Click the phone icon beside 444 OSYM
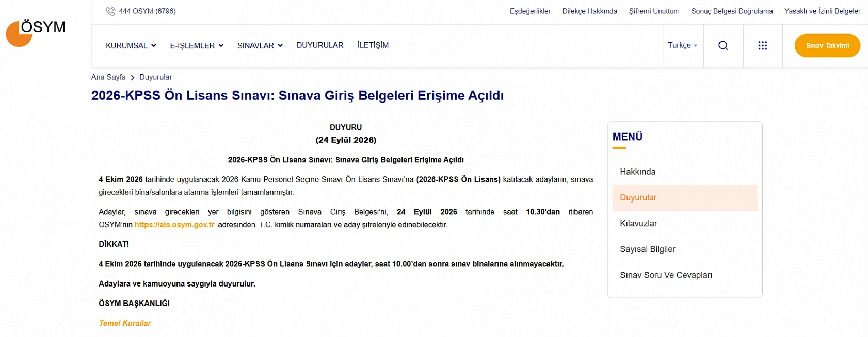Screen dimensions: 868x337 click(x=110, y=11)
